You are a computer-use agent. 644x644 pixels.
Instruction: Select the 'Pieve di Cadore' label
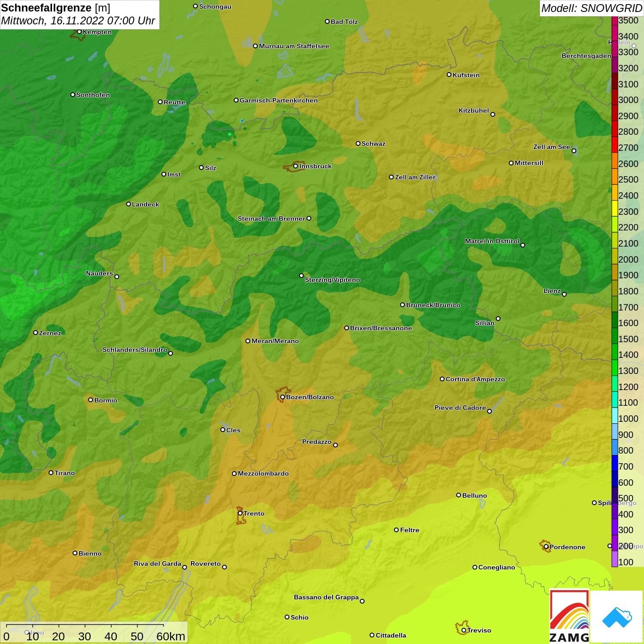pos(460,408)
